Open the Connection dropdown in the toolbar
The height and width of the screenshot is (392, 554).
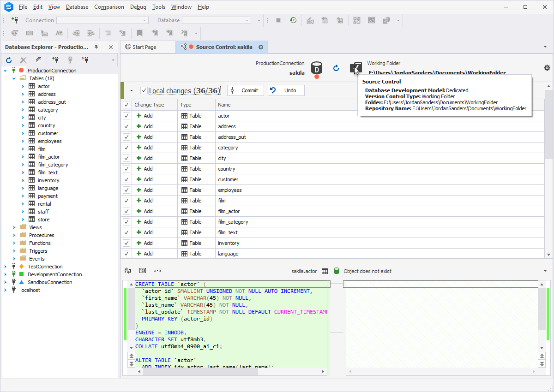click(145, 20)
